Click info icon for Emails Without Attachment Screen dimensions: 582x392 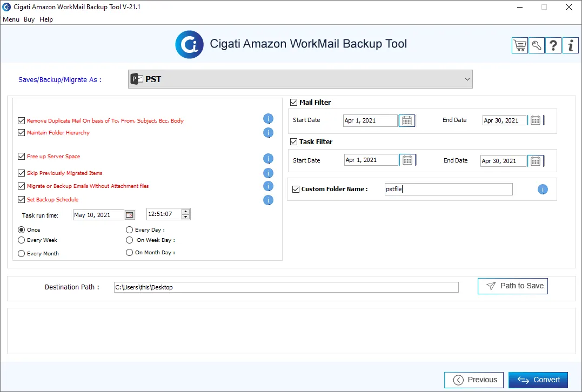pyautogui.click(x=269, y=186)
